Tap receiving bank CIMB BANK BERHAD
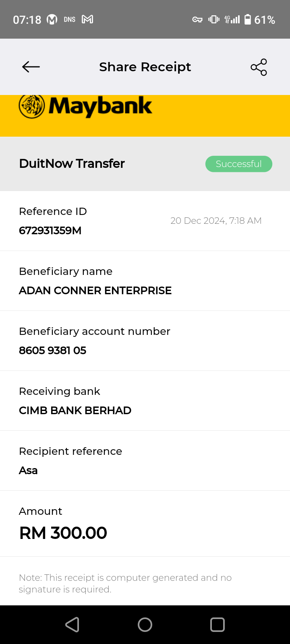This screenshot has width=290, height=644. tap(75, 411)
